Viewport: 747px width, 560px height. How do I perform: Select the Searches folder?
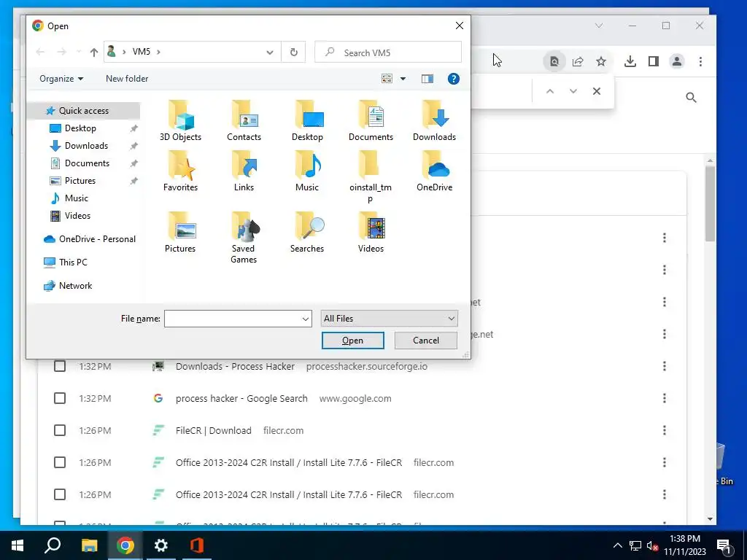tap(307, 233)
